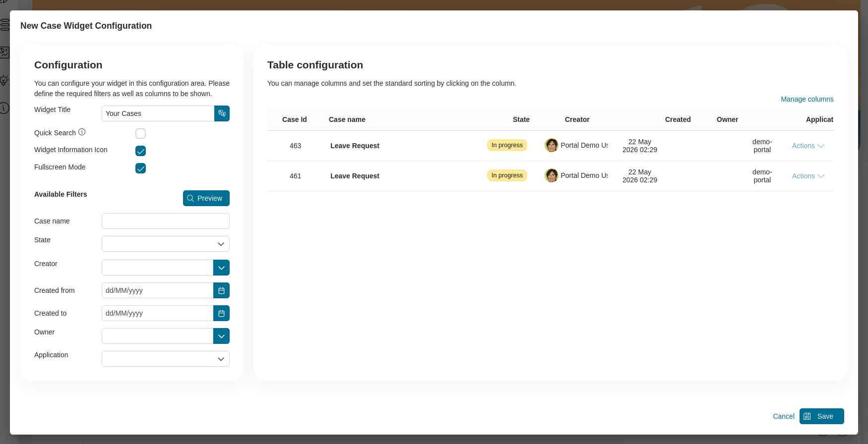Image resolution: width=868 pixels, height=444 pixels.
Task: Click the In progress badge for case 463
Action: tap(507, 145)
